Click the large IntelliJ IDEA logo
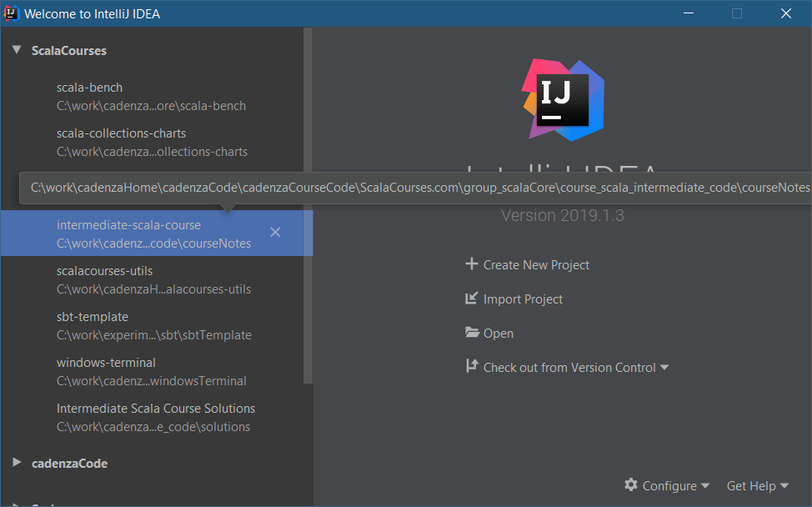 (x=563, y=100)
